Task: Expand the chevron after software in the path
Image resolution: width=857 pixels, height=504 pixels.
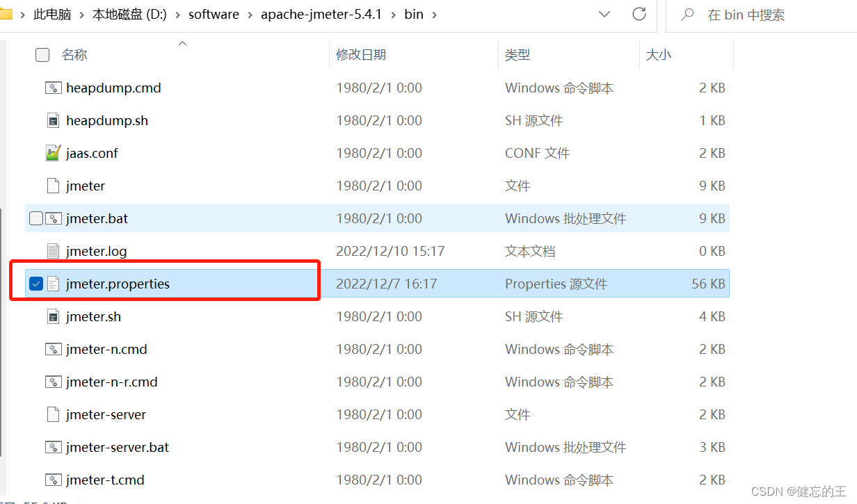Action: pyautogui.click(x=250, y=14)
